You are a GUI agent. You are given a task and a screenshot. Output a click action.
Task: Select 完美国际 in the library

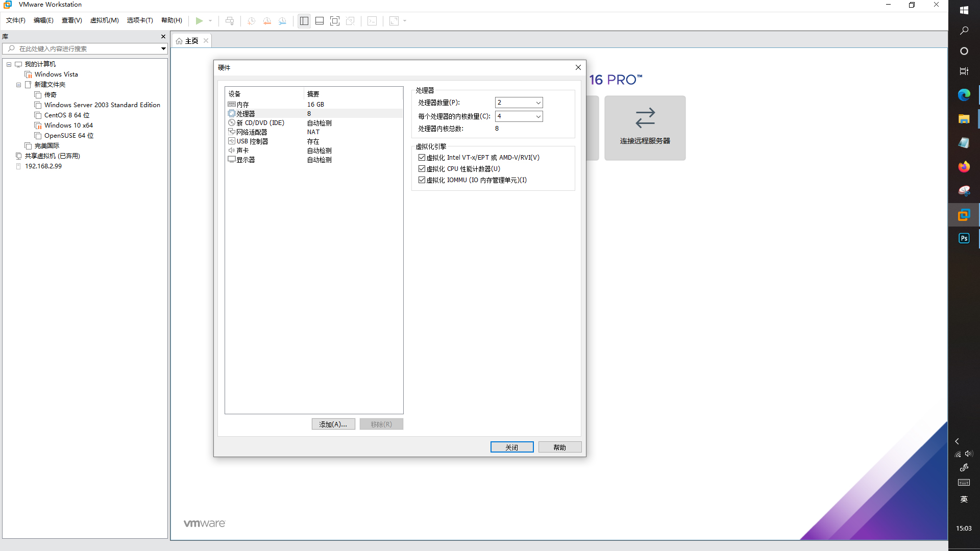46,146
